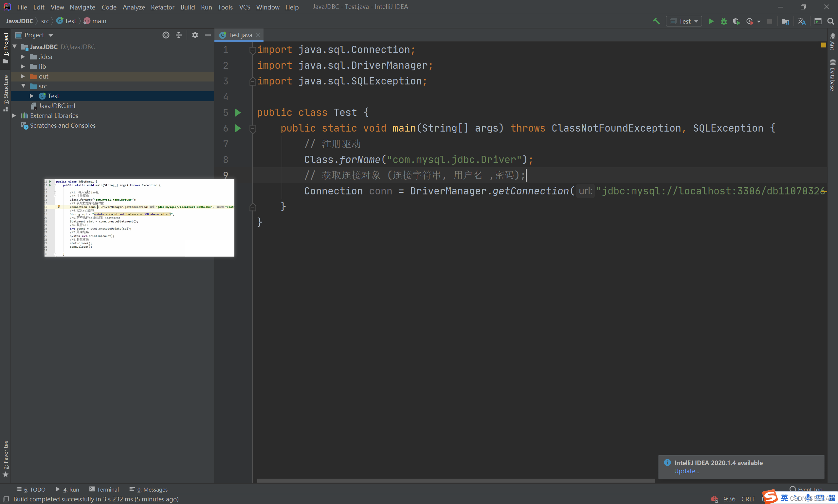Viewport: 838px width, 504px height.
Task: Expand the lib folder in tree
Action: (x=23, y=66)
